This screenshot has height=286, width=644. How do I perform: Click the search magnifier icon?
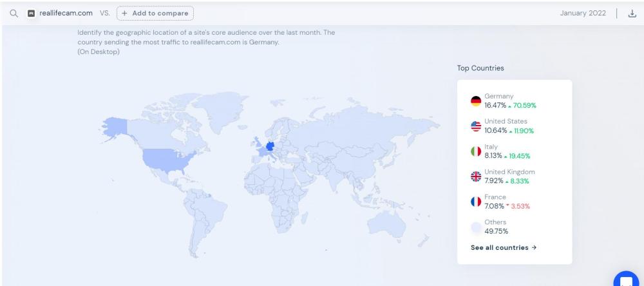[x=13, y=13]
